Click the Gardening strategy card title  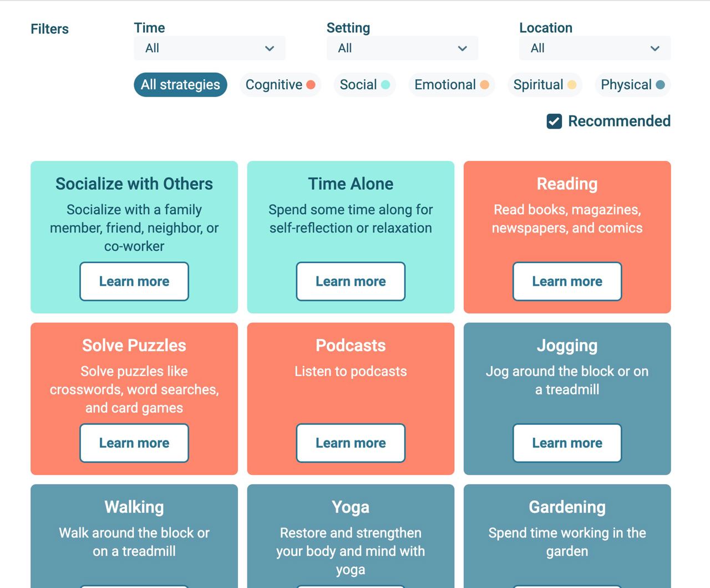(x=567, y=507)
